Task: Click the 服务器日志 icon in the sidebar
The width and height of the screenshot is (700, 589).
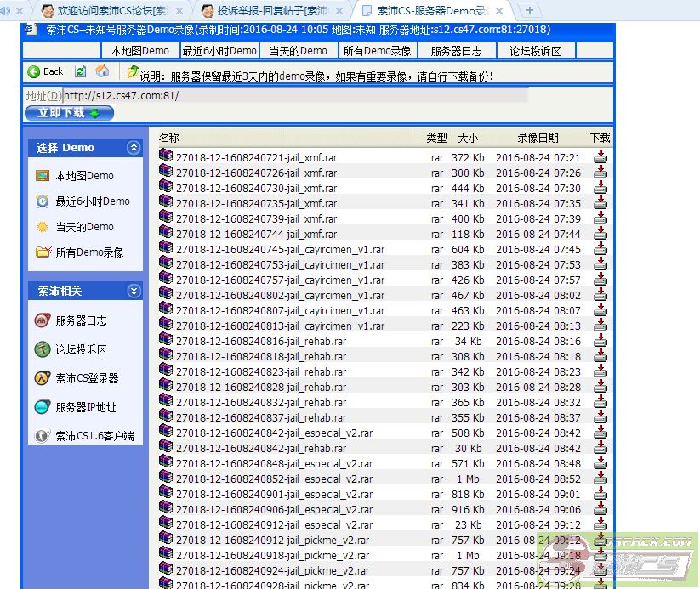Action: point(42,320)
